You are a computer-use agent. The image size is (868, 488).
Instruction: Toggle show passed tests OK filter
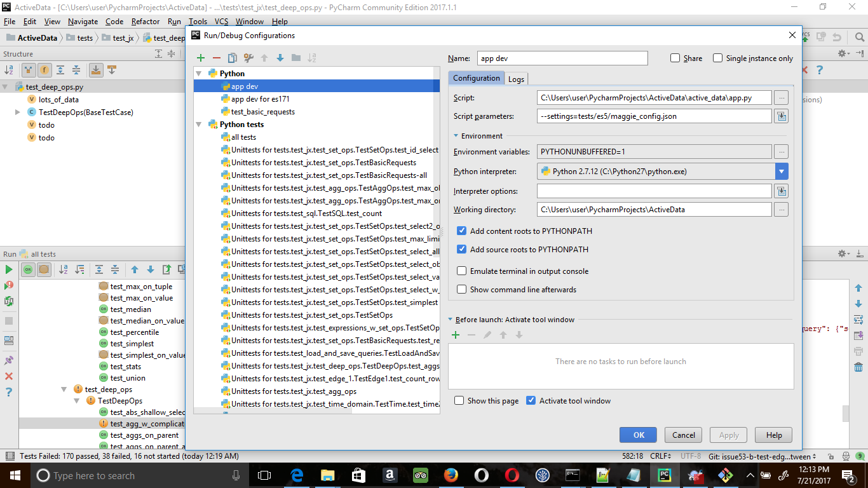click(28, 269)
